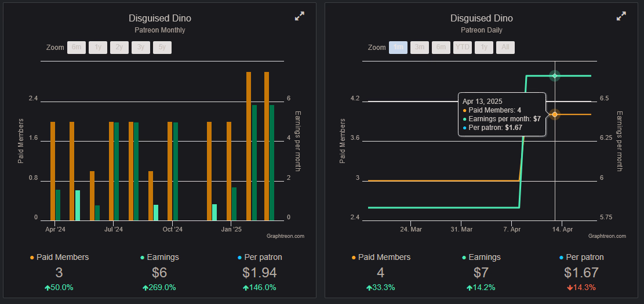Open Graphtreon.com credit link on Daily chart
The width and height of the screenshot is (644, 304).
click(607, 236)
